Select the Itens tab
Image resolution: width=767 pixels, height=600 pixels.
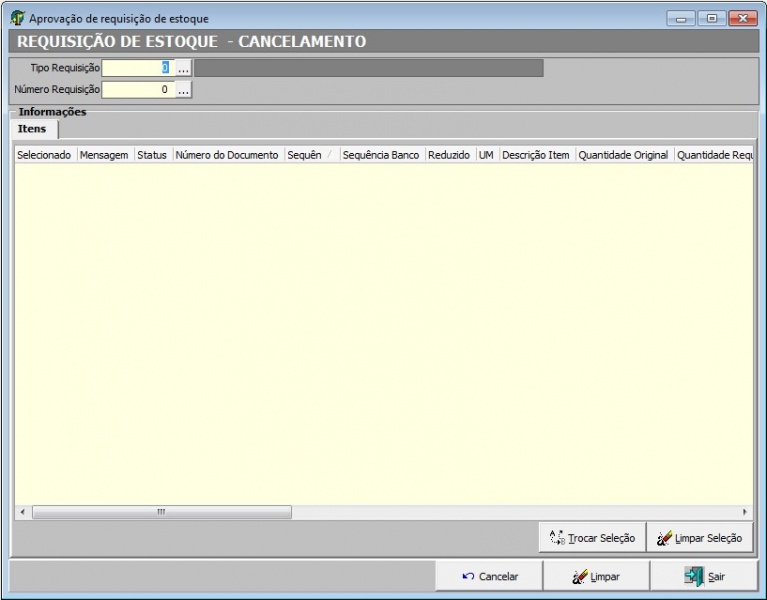click(32, 129)
